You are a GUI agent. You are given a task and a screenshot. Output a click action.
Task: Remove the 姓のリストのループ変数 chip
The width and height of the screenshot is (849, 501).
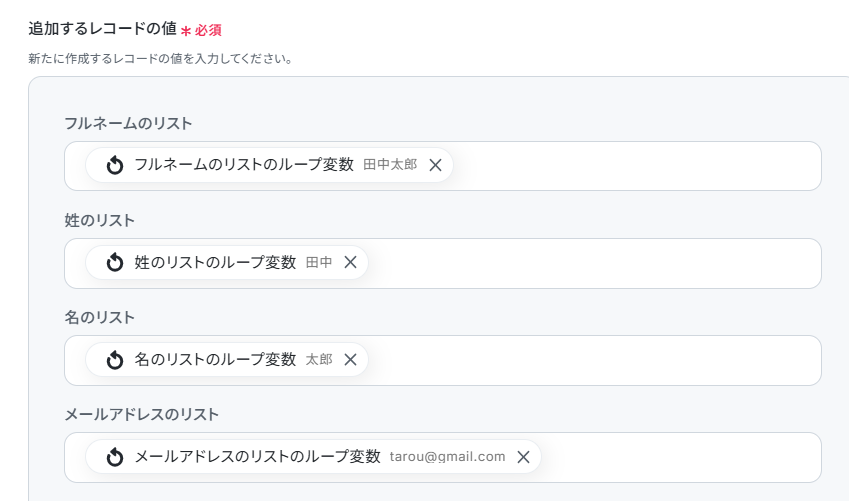(x=350, y=262)
